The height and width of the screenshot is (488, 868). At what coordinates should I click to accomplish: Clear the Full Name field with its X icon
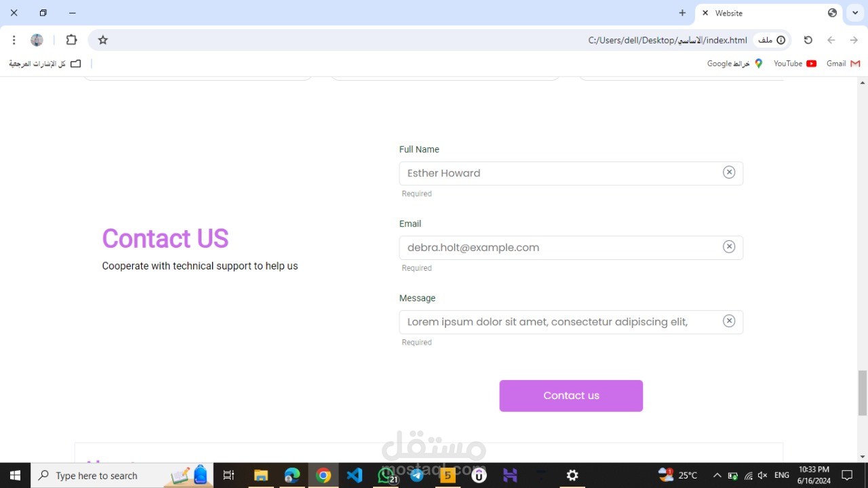(729, 172)
